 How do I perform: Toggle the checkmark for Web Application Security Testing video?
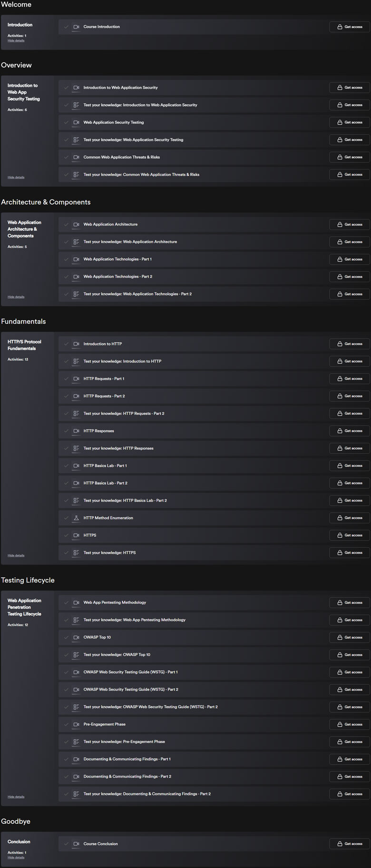[x=66, y=122]
